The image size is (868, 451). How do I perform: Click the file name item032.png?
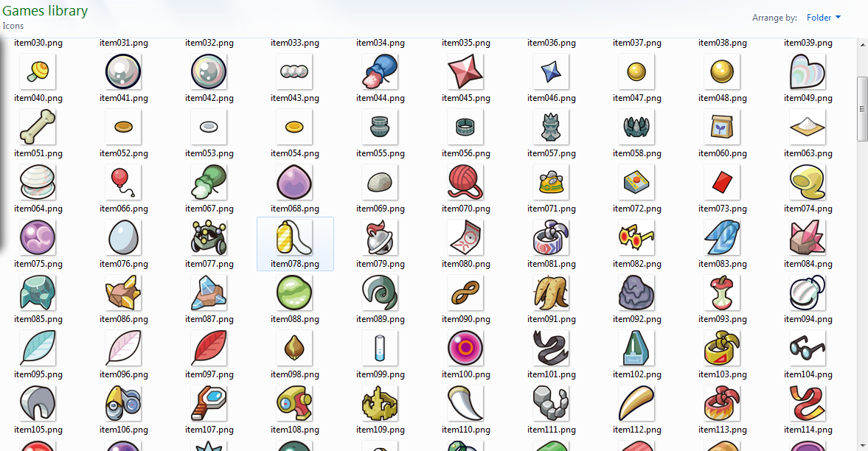209,43
